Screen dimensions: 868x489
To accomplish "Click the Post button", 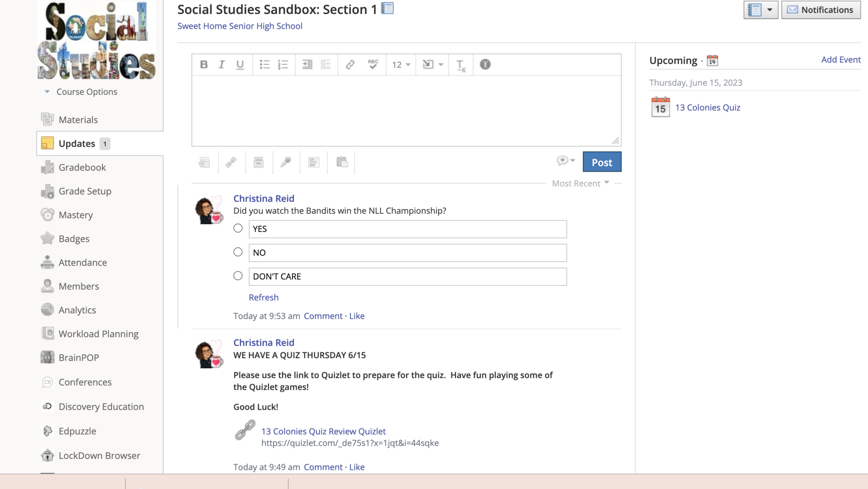I will (601, 162).
